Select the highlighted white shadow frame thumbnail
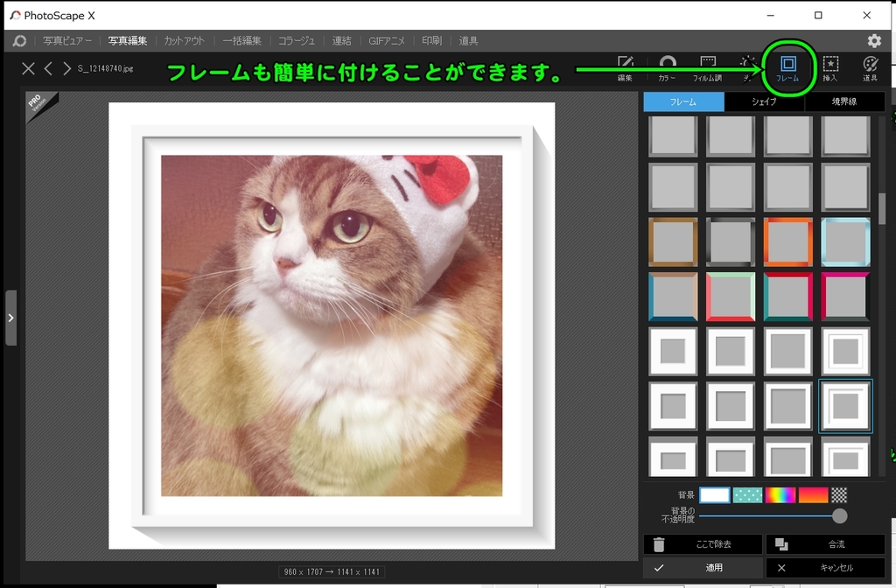Viewport: 896px width, 588px height. click(846, 406)
